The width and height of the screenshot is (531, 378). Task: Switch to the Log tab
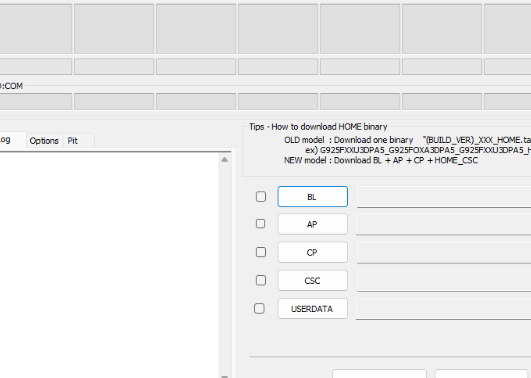(x=12, y=140)
